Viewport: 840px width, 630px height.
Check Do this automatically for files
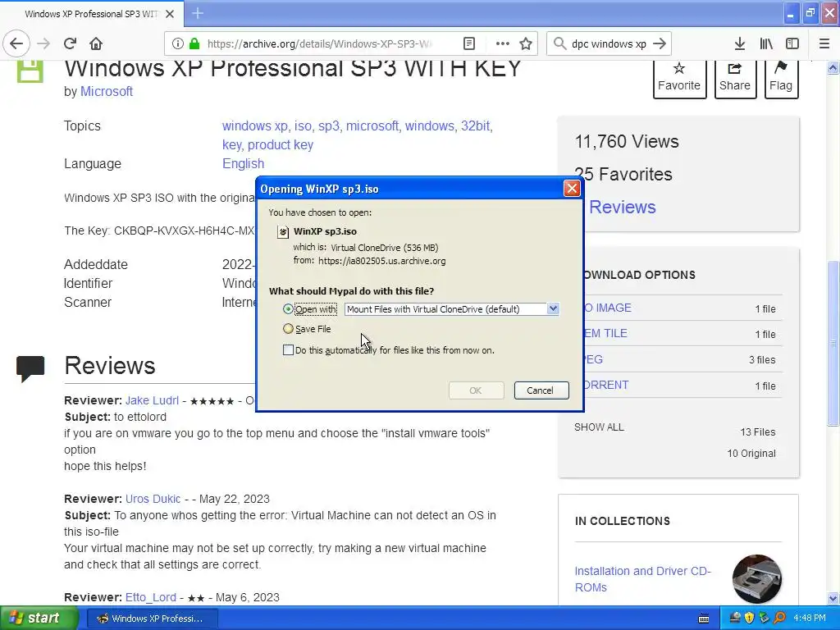[288, 350]
